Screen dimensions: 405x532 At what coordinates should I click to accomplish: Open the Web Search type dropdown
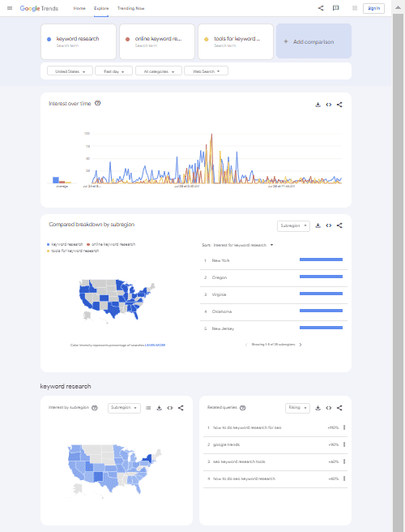coord(206,71)
